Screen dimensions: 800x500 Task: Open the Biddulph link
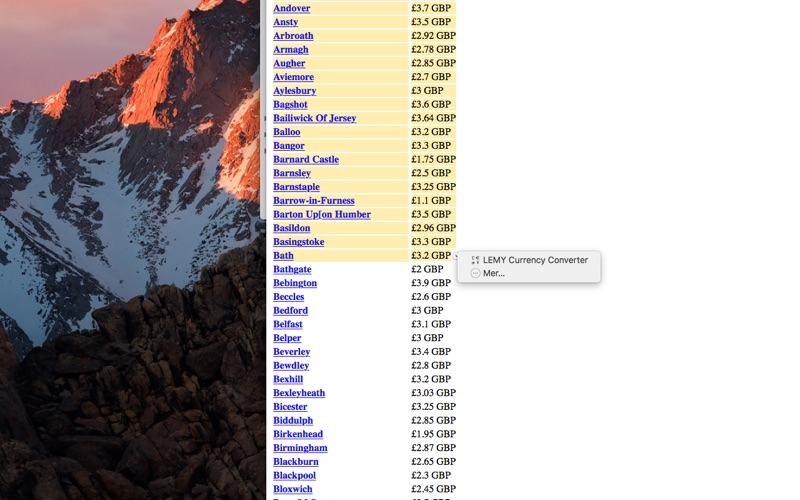pos(293,421)
